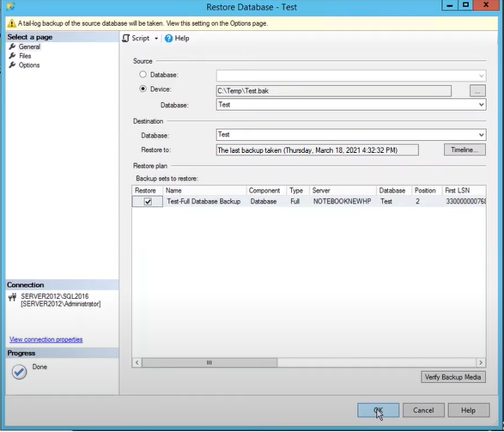This screenshot has width=504, height=432.
Task: Click the Type column header
Action: pos(298,191)
